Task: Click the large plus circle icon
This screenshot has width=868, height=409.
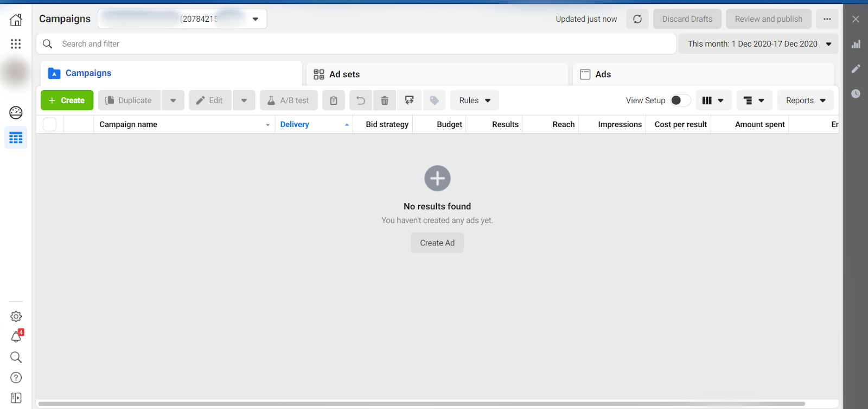Action: point(437,178)
